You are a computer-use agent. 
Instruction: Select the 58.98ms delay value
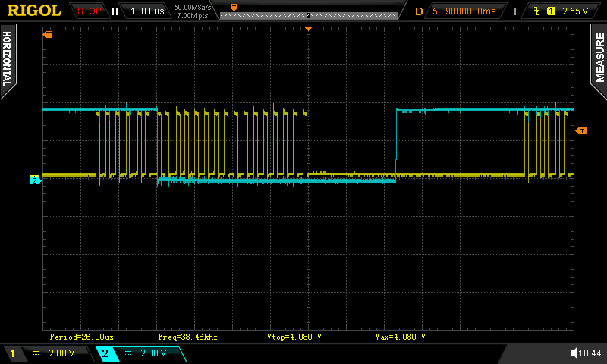463,11
